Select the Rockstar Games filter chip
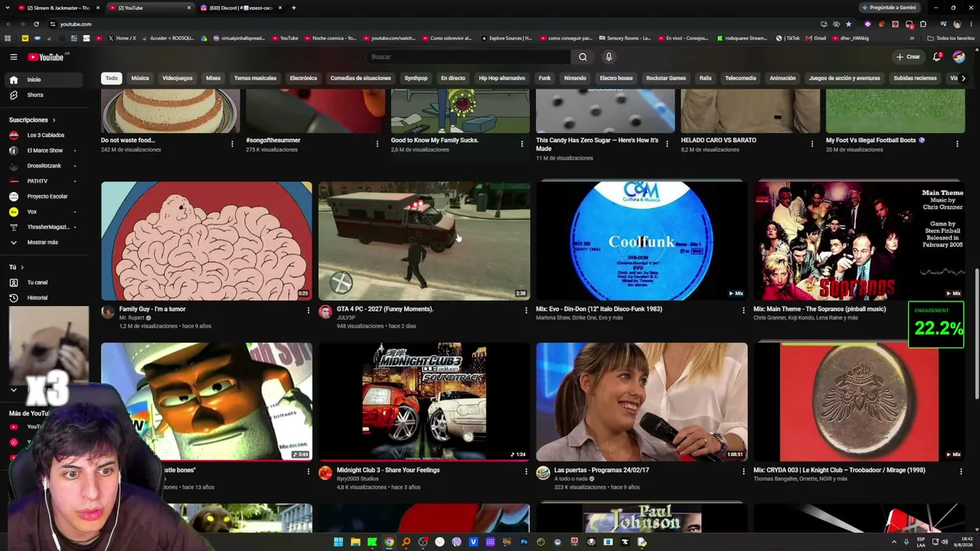 tap(666, 78)
